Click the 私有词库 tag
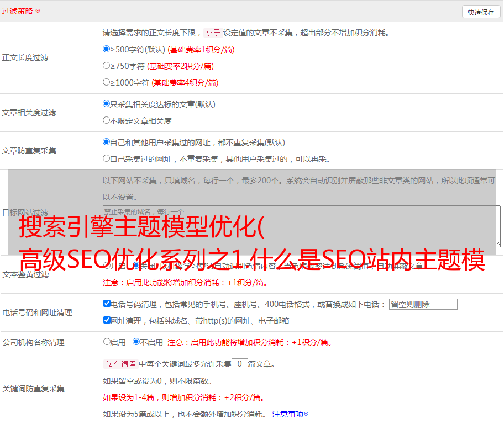The width and height of the screenshot is (504, 424). 120,364
